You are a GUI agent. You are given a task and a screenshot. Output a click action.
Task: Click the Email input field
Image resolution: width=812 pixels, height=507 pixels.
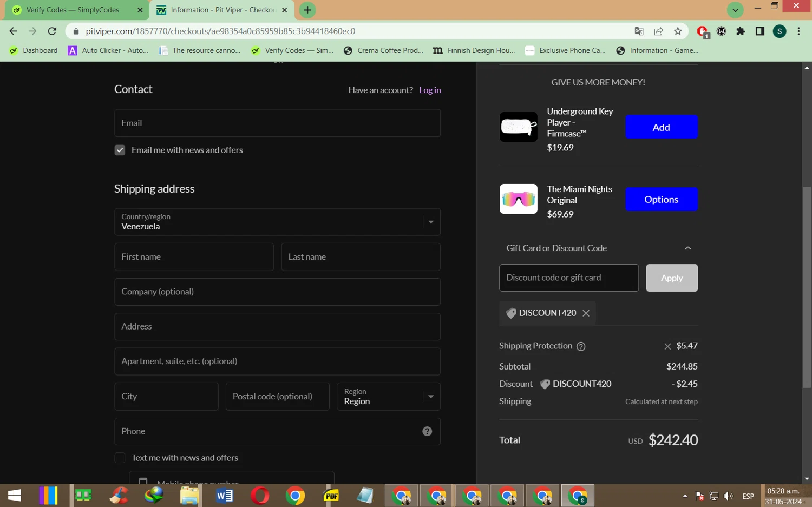[x=277, y=123]
